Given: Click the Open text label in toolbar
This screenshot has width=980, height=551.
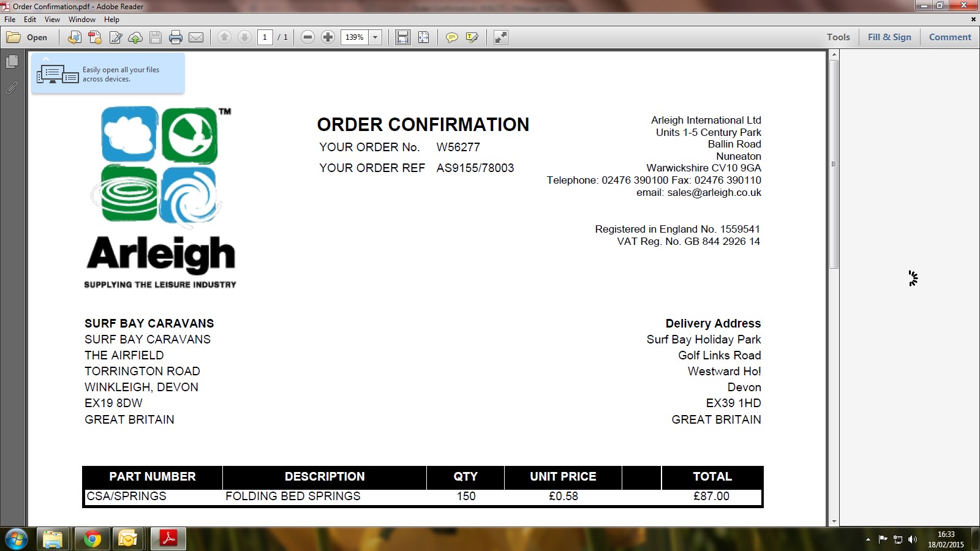Looking at the screenshot, I should pos(37,37).
